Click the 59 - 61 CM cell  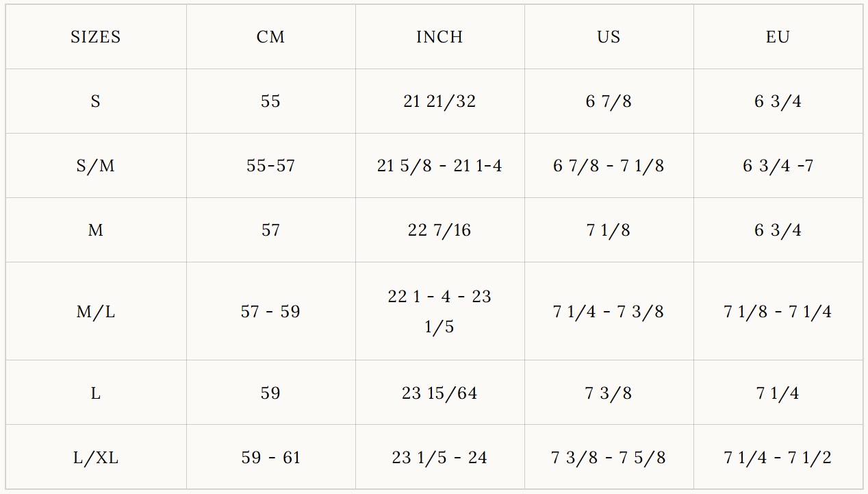[x=270, y=458]
